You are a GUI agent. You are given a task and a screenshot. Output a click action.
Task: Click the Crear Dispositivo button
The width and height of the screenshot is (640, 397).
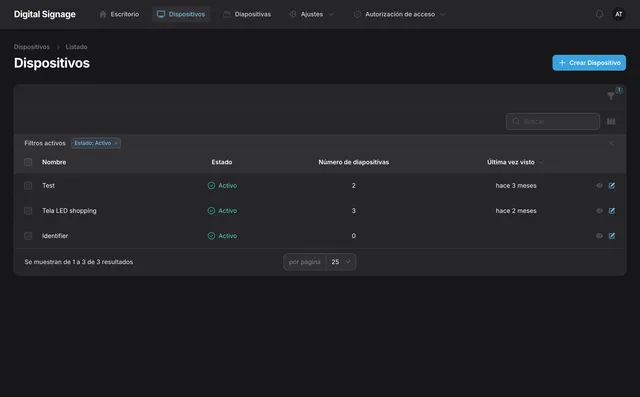589,63
